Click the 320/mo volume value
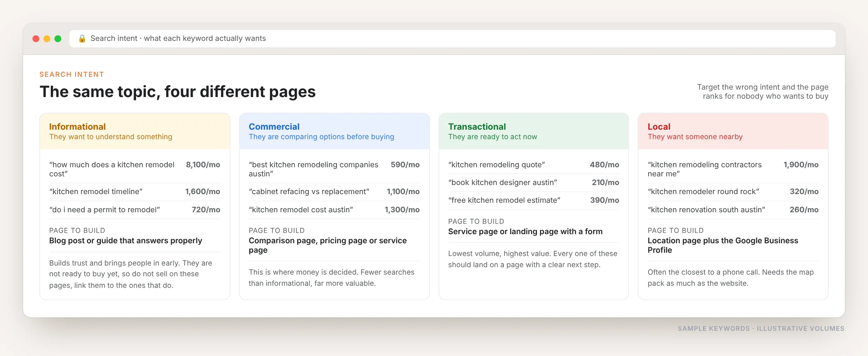 pyautogui.click(x=804, y=191)
